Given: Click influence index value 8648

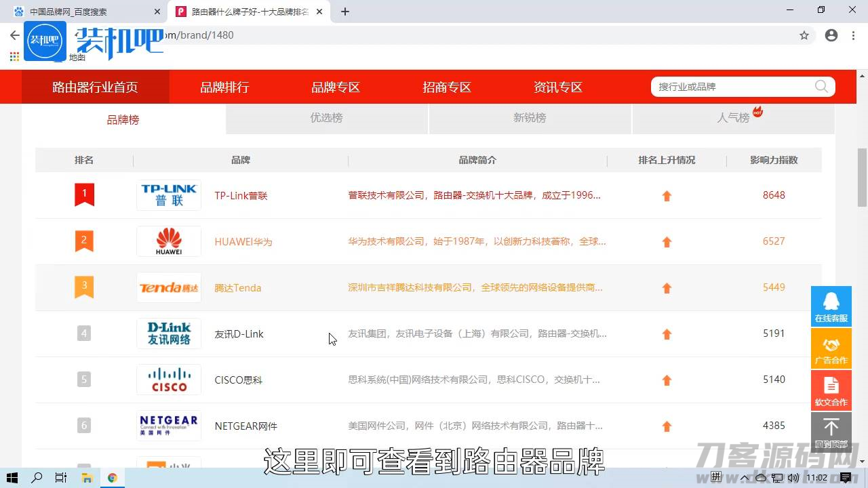Looking at the screenshot, I should coord(774,195).
